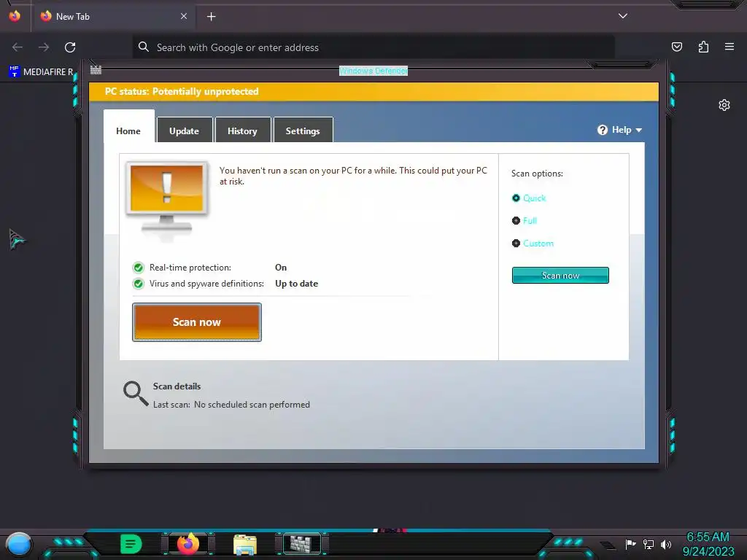Open the green notes app in taskbar
Screen dimensions: 747x560
click(x=131, y=544)
